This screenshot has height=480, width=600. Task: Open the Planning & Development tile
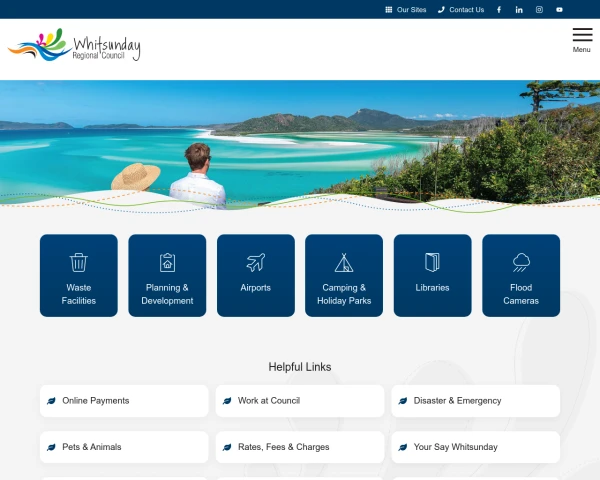click(167, 276)
